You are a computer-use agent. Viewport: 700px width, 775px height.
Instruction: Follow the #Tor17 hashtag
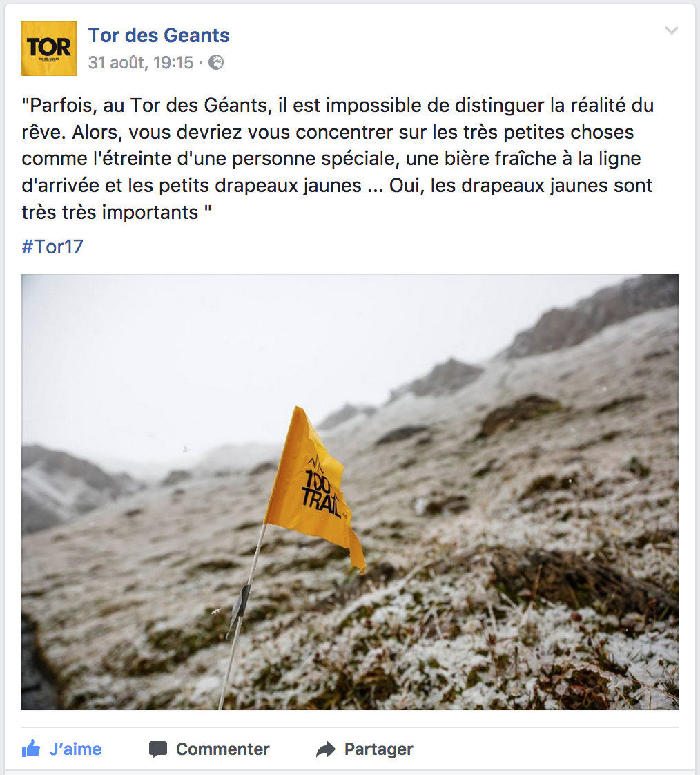pos(52,247)
